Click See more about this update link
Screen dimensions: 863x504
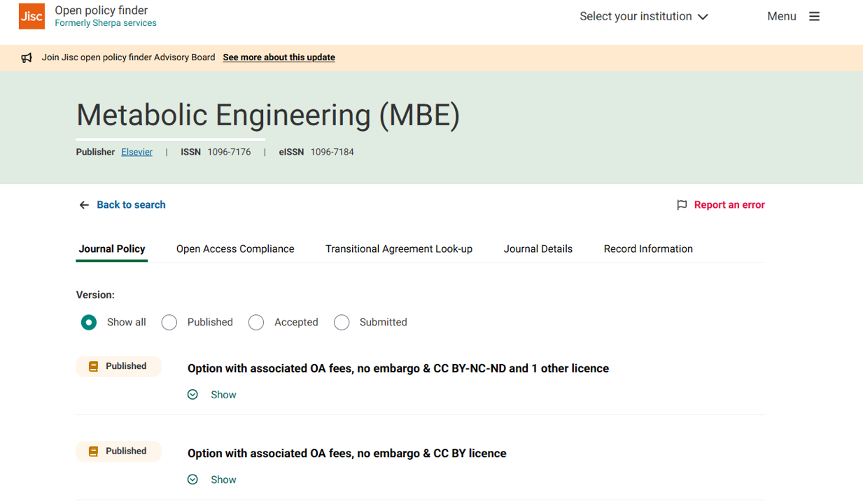click(x=279, y=57)
